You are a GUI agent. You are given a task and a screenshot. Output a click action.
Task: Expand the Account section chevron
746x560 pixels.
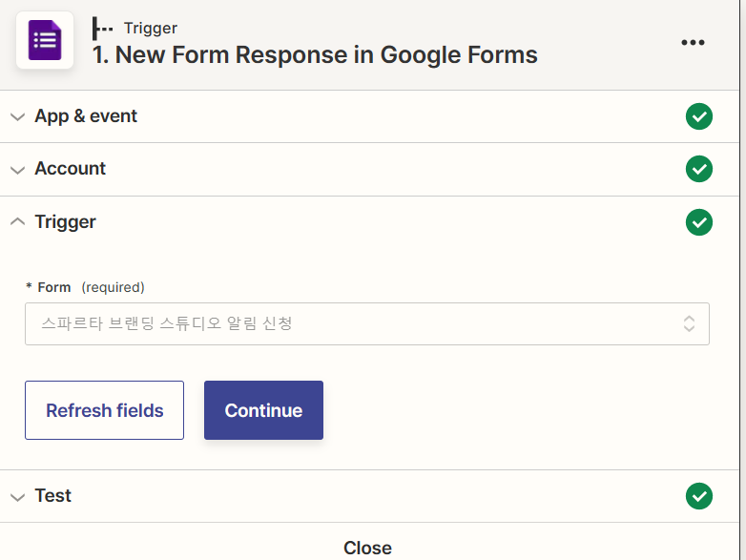pyautogui.click(x=17, y=170)
